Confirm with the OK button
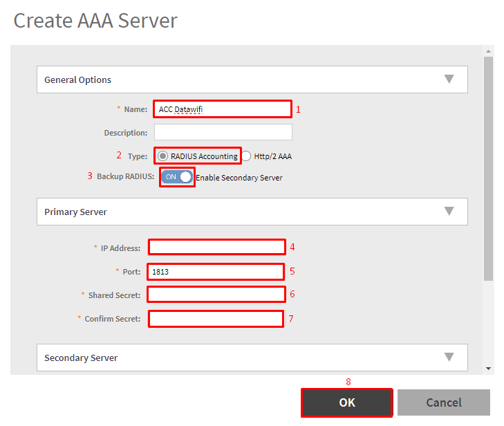 347,402
